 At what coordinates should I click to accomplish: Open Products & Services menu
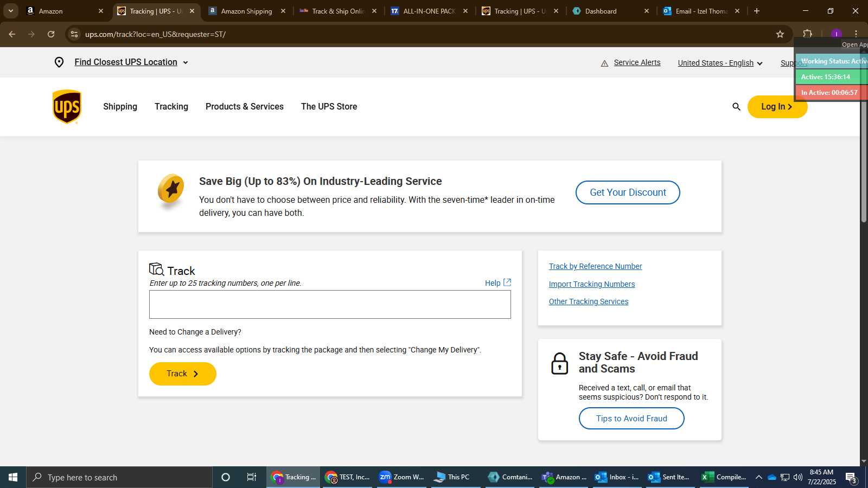[245, 107]
